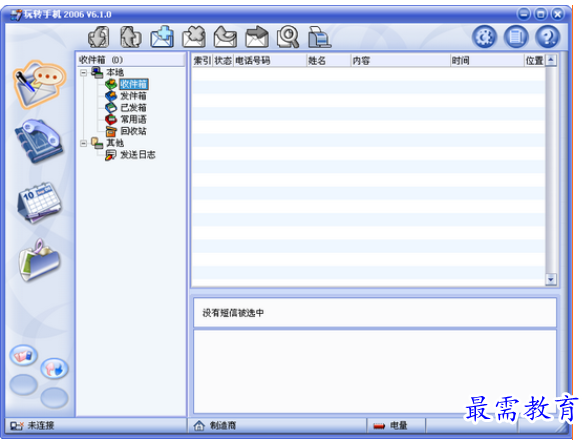Select 已发箱 sent folder
The height and width of the screenshot is (440, 587).
[133, 108]
